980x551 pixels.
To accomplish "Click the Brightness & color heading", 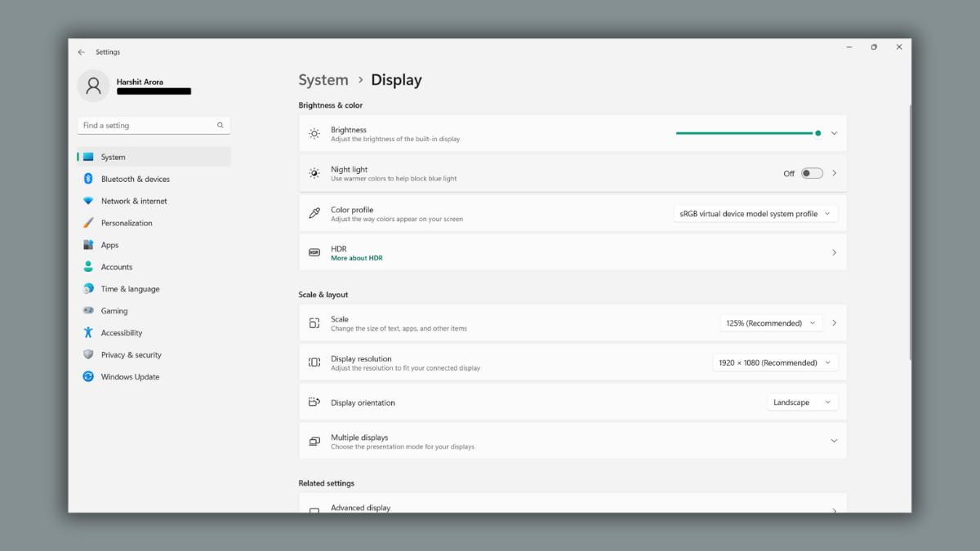I will pos(331,105).
